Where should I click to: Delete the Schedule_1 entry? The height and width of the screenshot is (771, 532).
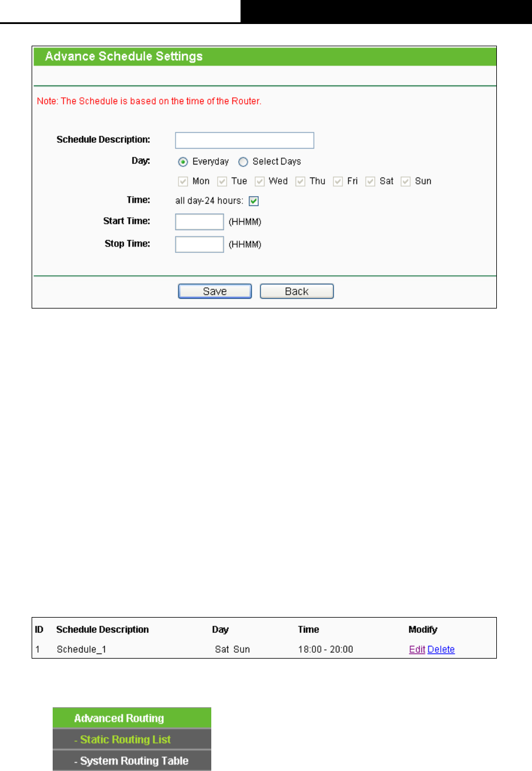click(441, 649)
